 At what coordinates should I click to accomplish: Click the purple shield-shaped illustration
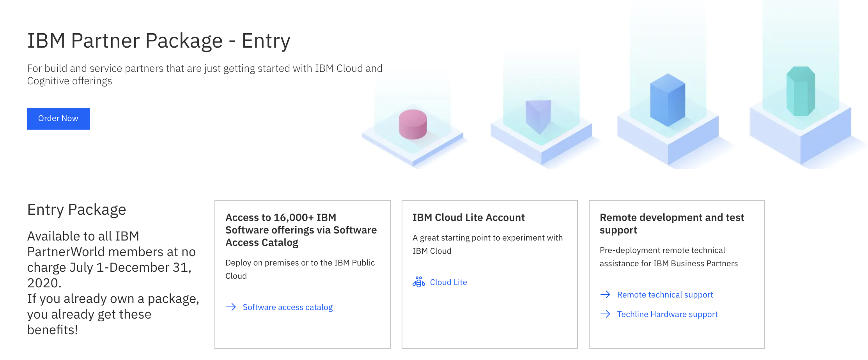pos(538,117)
